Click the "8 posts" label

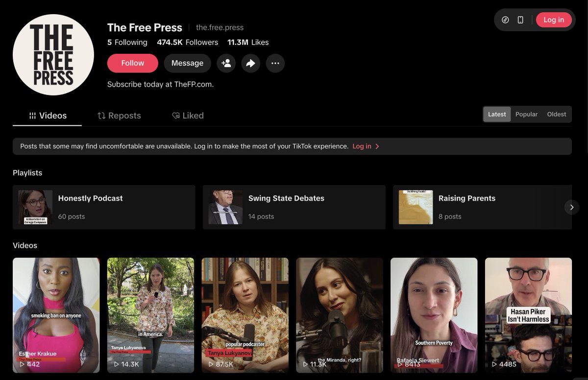point(450,216)
